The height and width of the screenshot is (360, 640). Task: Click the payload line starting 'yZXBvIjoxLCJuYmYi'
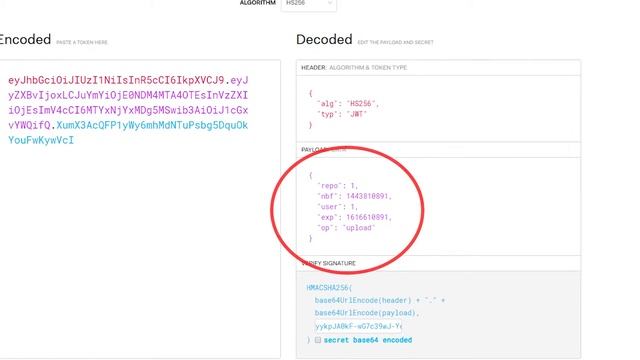tap(128, 95)
